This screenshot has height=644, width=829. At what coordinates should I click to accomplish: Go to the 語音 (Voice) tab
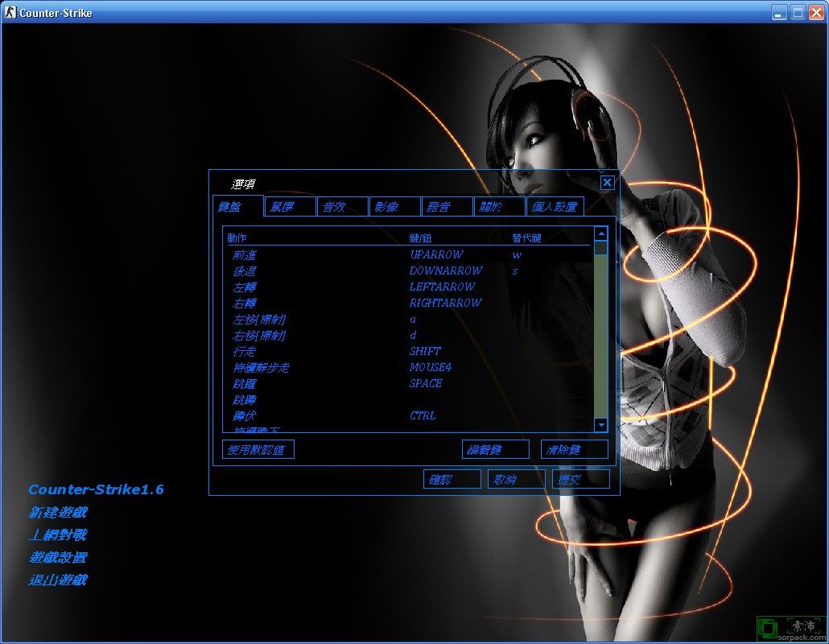(447, 207)
